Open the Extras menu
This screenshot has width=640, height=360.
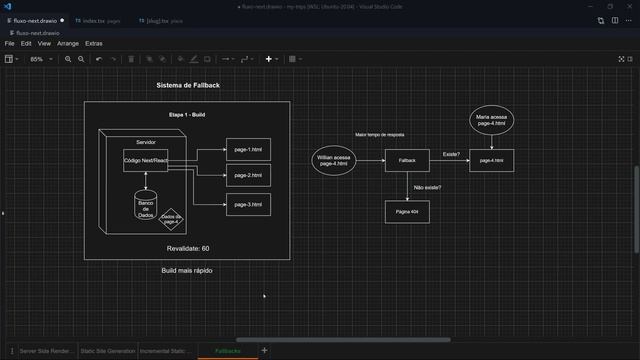pos(94,43)
